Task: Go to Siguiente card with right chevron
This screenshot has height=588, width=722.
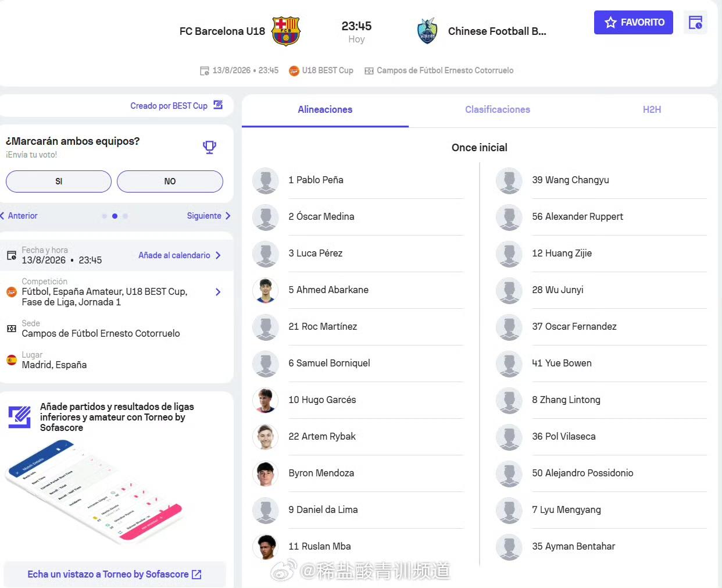Action: tap(209, 216)
